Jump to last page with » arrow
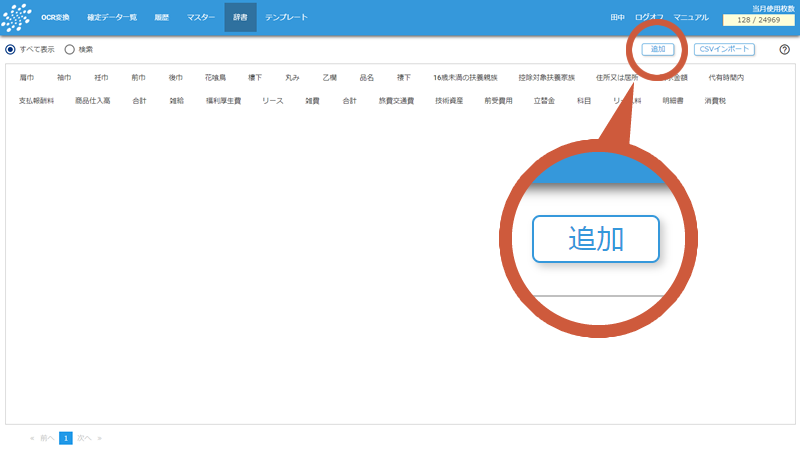Screen dimensions: 800x461 coord(99,438)
